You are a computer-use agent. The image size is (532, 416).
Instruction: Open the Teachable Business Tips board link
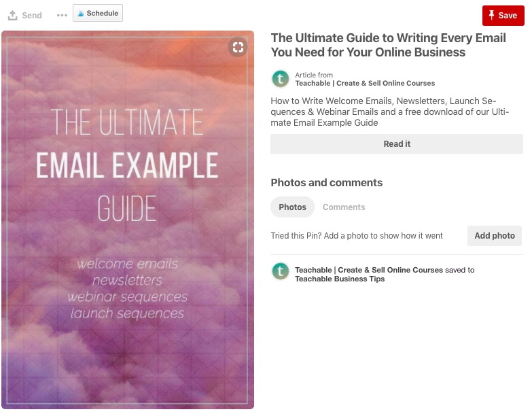pos(340,279)
